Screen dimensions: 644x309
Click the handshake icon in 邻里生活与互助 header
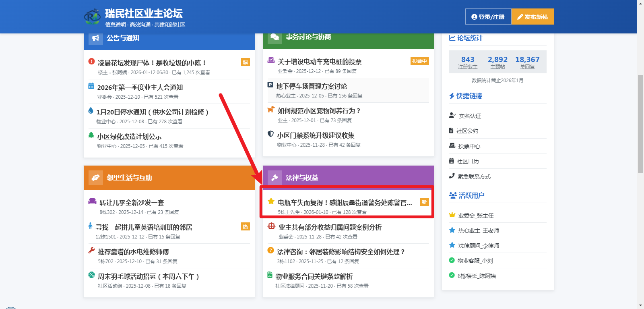click(x=95, y=178)
